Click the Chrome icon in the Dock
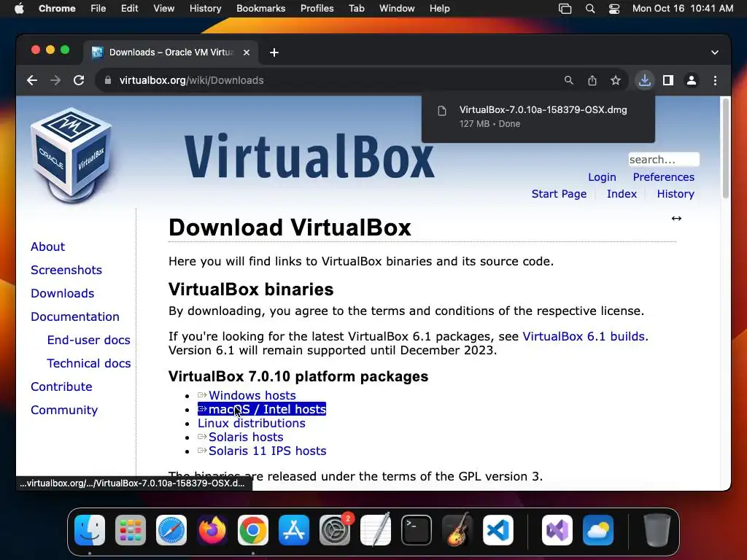Viewport: 747px width, 560px height. click(x=253, y=530)
